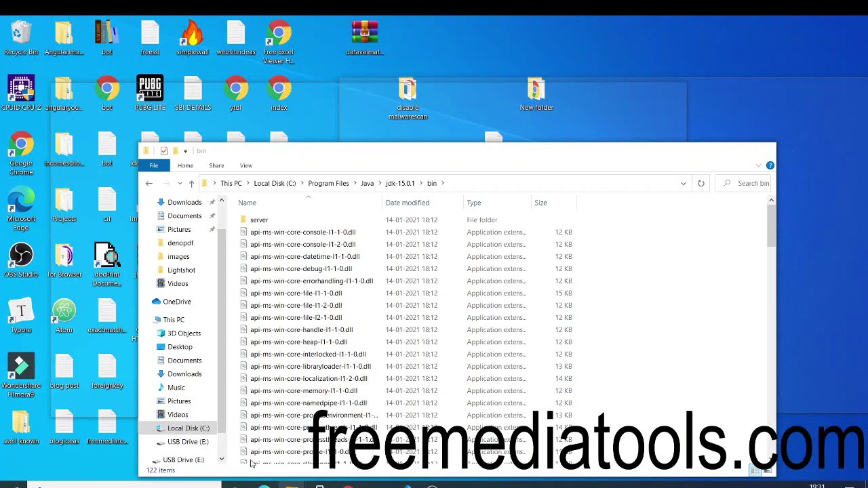Select OneDrive in the navigation pane

pos(176,302)
